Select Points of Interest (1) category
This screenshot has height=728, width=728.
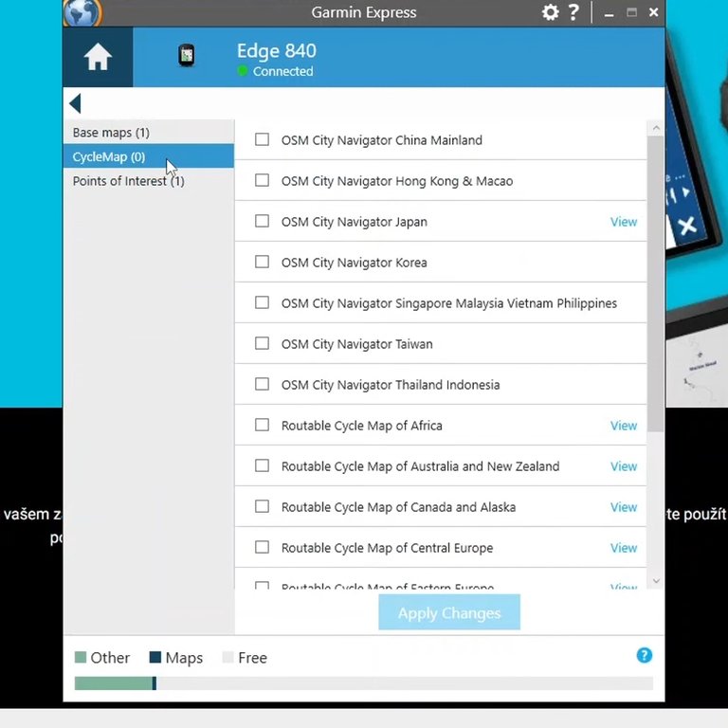(128, 181)
